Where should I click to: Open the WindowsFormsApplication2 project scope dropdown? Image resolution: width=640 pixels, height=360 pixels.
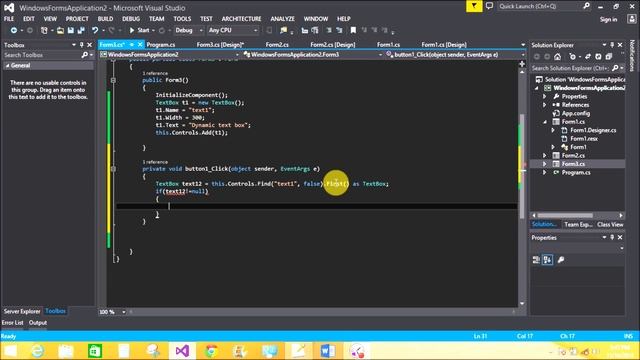[169, 54]
